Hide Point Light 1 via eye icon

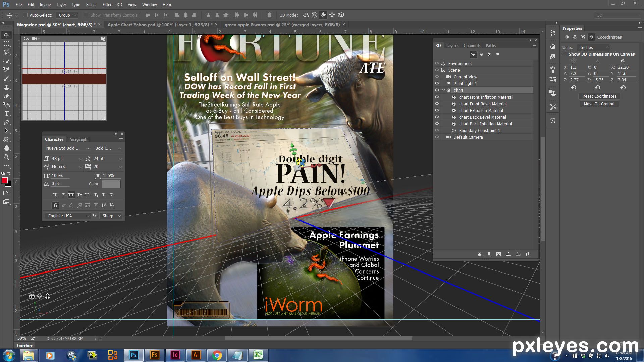(x=437, y=83)
